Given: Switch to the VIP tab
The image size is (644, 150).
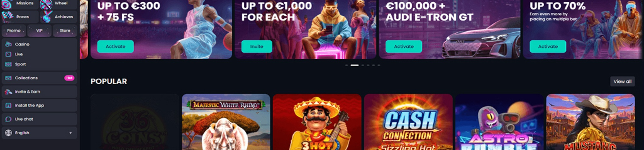Looking at the screenshot, I should click(39, 31).
